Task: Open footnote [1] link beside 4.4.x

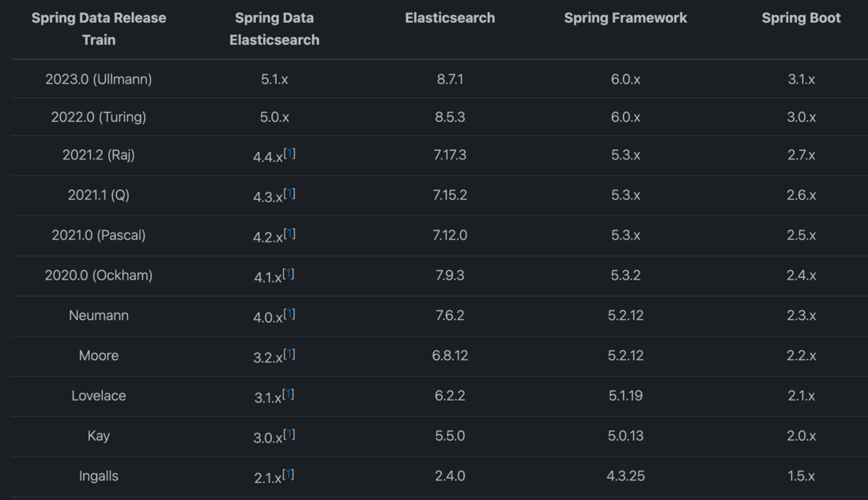Action: pyautogui.click(x=289, y=153)
